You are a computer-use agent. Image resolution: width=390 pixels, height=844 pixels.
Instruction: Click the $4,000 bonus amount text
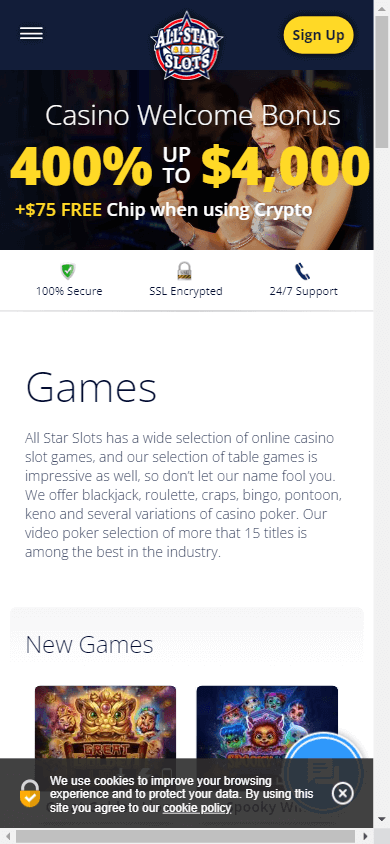pyautogui.click(x=286, y=166)
